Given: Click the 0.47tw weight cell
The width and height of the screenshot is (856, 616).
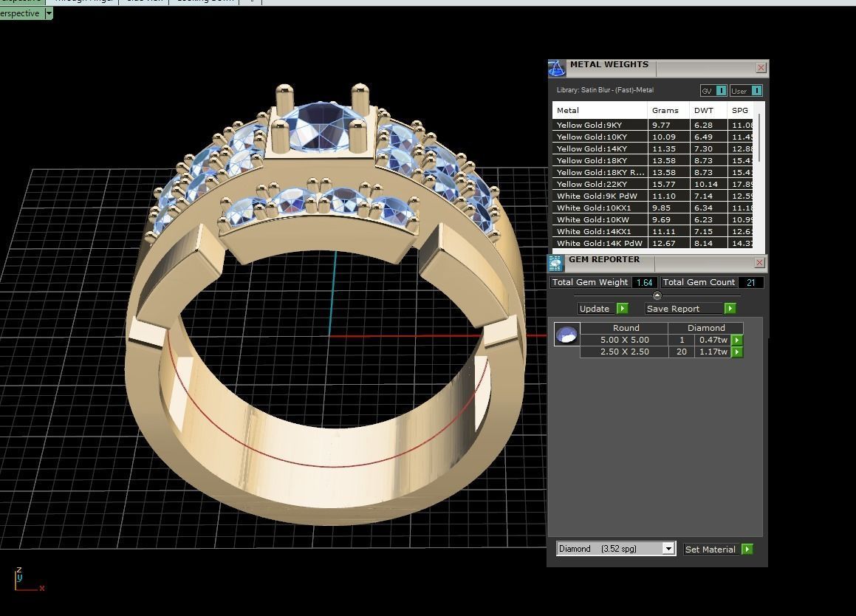Looking at the screenshot, I should point(713,340).
